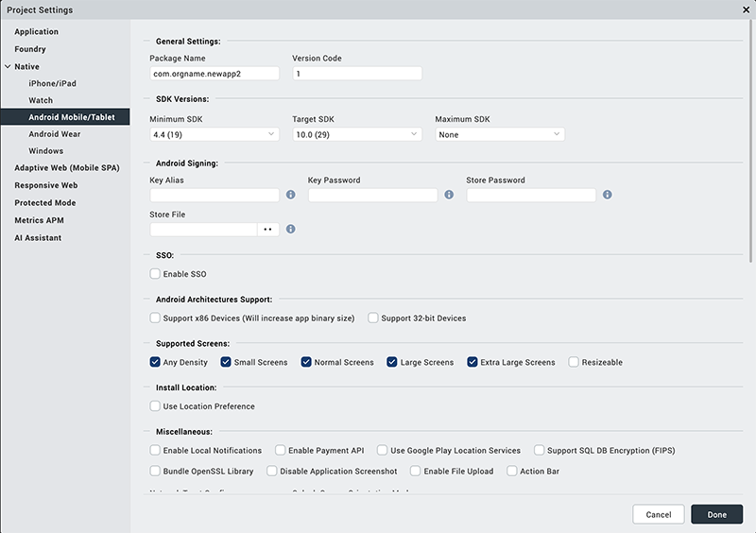Go to the Protected Mode section
The width and height of the screenshot is (756, 533).
(44, 203)
